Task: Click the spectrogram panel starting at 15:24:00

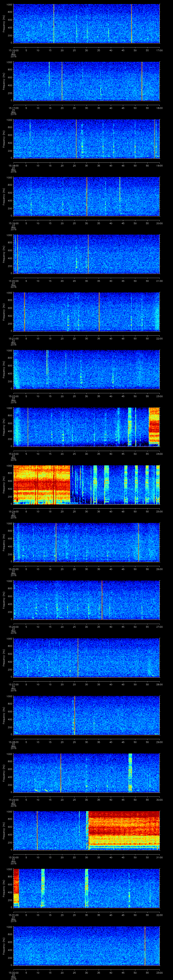Action: coord(87,485)
